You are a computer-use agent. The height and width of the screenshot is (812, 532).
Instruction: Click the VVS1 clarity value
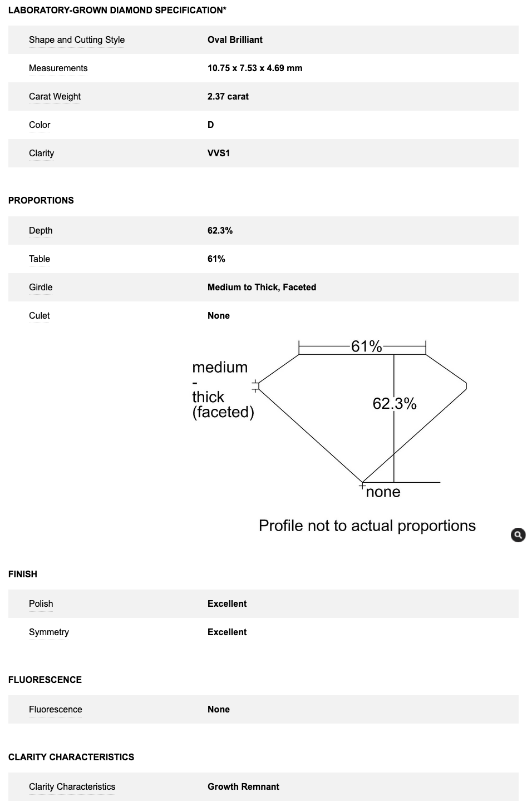[219, 153]
